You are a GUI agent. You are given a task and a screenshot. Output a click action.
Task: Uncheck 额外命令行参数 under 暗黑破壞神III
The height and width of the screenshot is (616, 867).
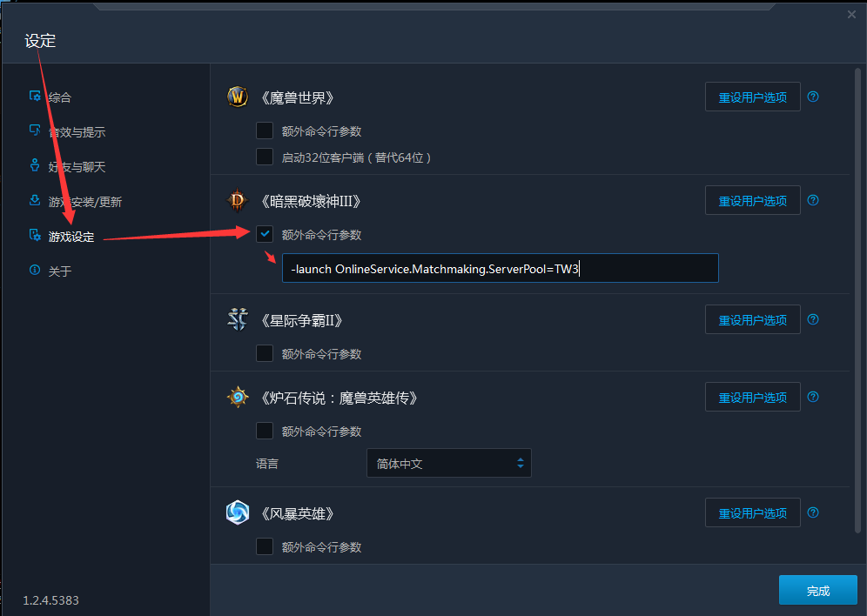click(265, 234)
